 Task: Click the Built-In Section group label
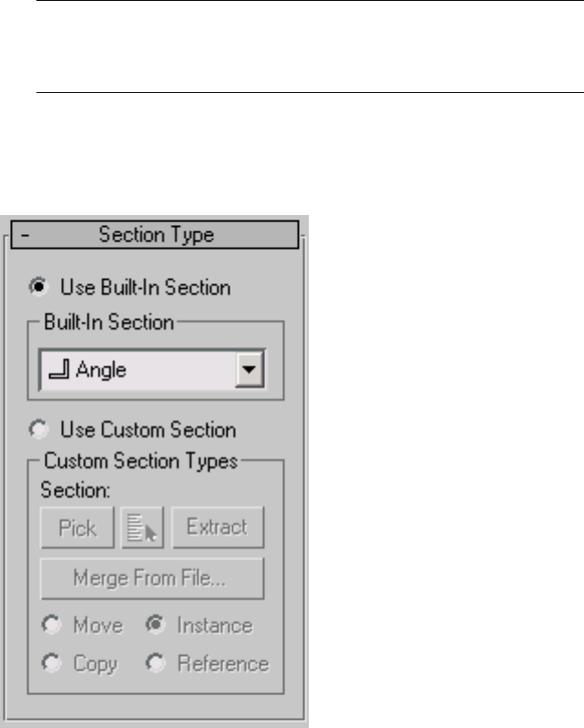click(x=102, y=323)
